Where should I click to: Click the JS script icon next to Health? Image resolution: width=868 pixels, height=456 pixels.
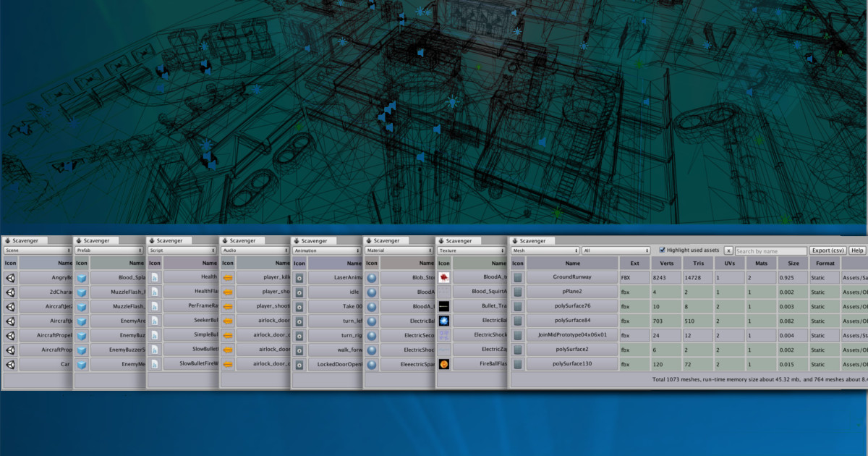(154, 277)
